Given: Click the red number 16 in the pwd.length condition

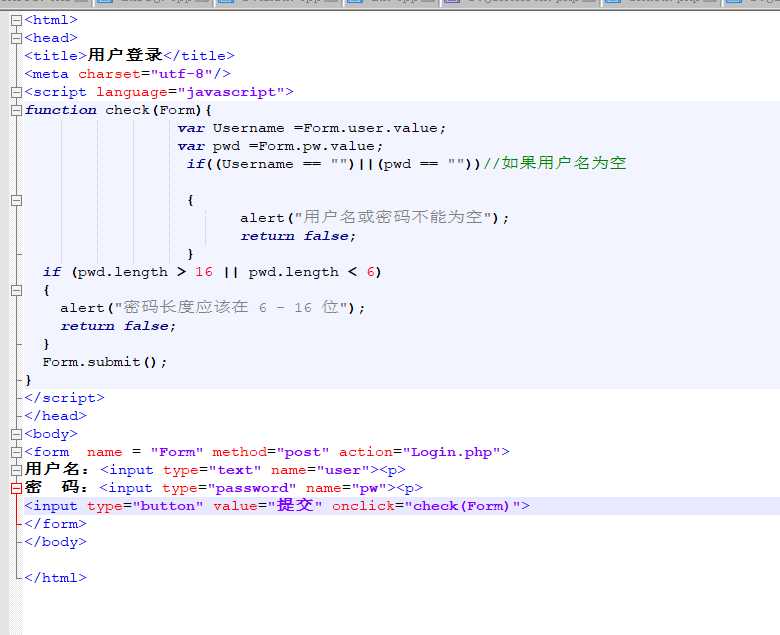Looking at the screenshot, I should pyautogui.click(x=203, y=272).
